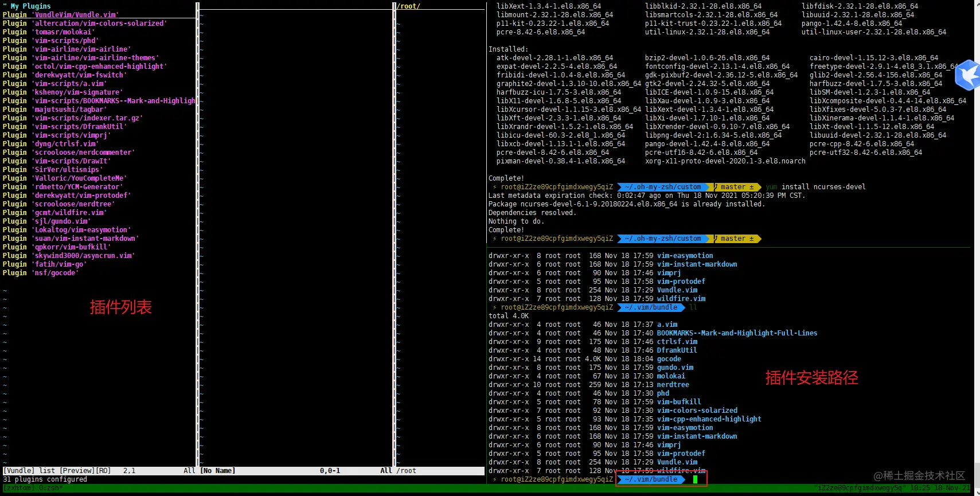Select the Plugin 'VundleVim/Vundle.vim' line
The image size is (980, 496).
pyautogui.click(x=61, y=15)
